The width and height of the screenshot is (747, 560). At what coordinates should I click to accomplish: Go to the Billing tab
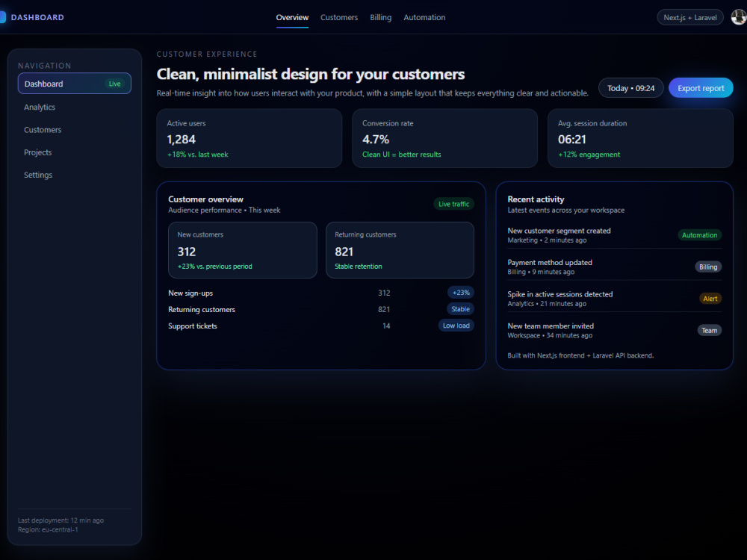[381, 18]
